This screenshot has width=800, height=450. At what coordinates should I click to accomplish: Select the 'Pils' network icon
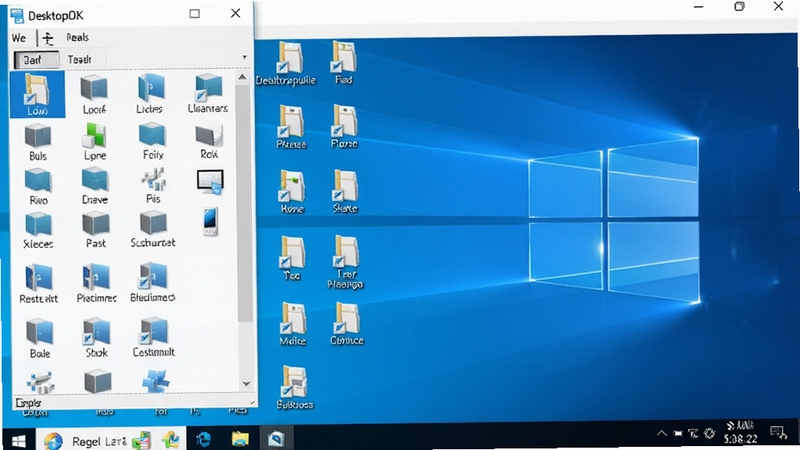153,187
